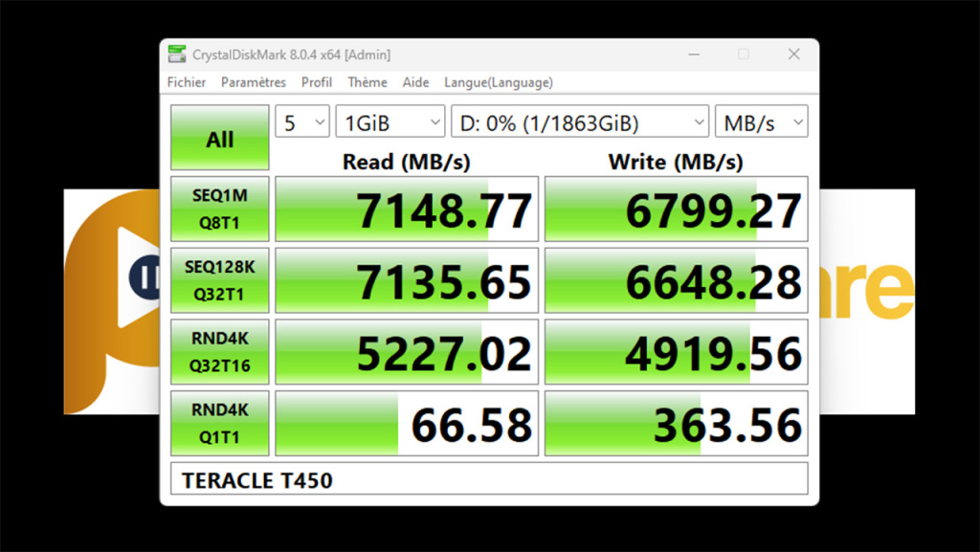980x552 pixels.
Task: Click the RND4K Q32T16 read result 5227.02
Action: tap(407, 352)
